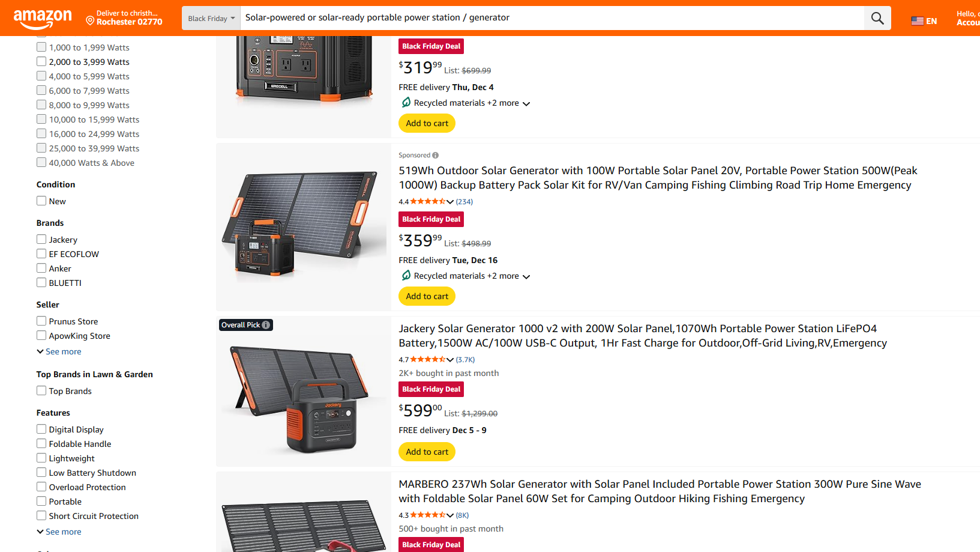Click the recycled materials leaf icon at $359.99
The image size is (980, 552).
tap(406, 276)
